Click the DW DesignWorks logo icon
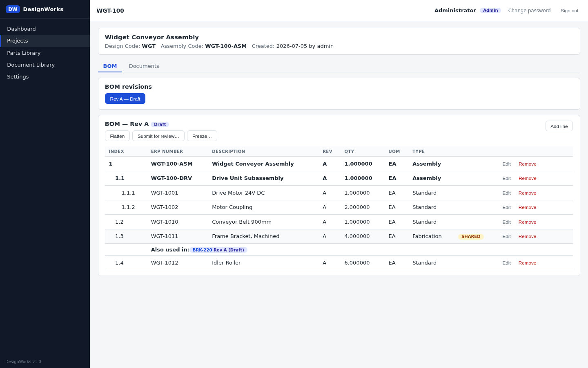 point(13,9)
